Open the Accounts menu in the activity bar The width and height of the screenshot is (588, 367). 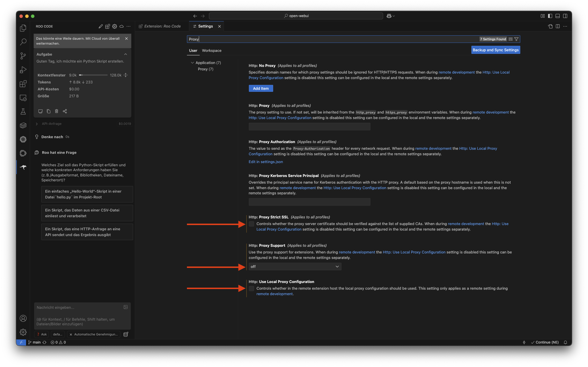coord(23,318)
